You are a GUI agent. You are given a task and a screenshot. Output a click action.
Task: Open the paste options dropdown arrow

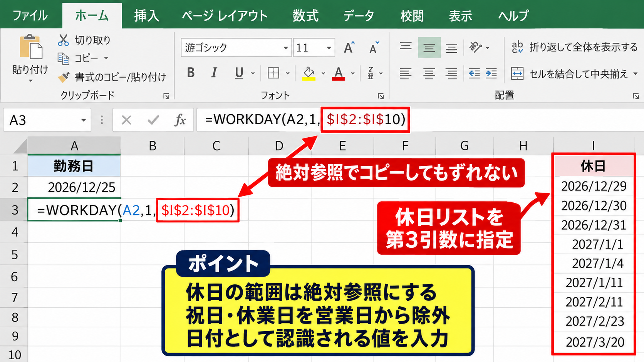[30, 81]
